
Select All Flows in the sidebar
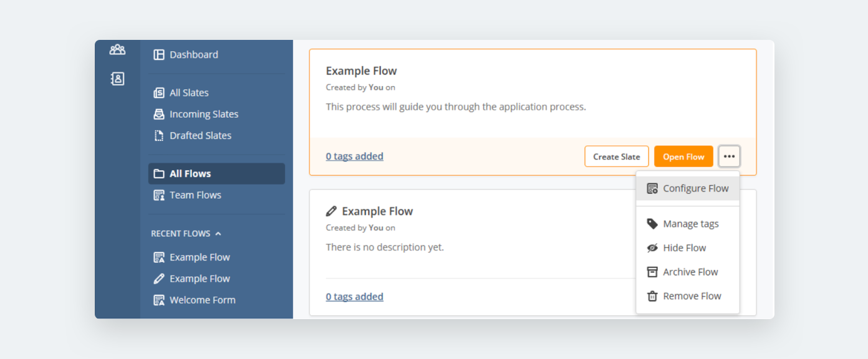190,174
